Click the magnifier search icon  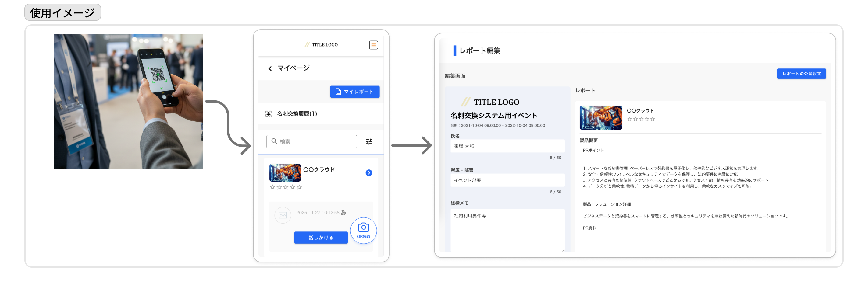[274, 141]
